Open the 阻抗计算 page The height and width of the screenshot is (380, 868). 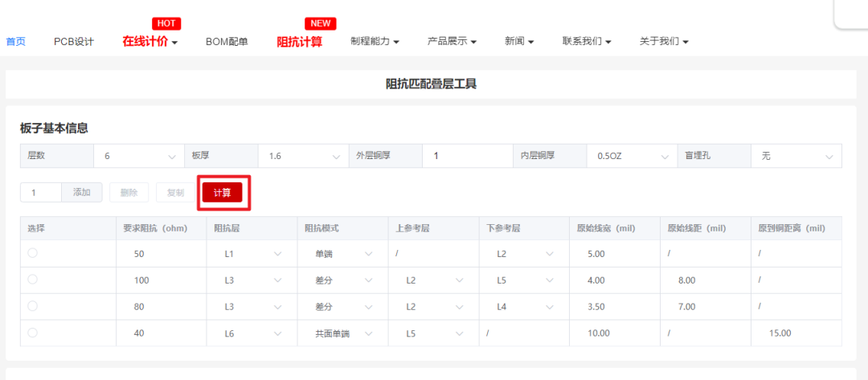(x=300, y=42)
